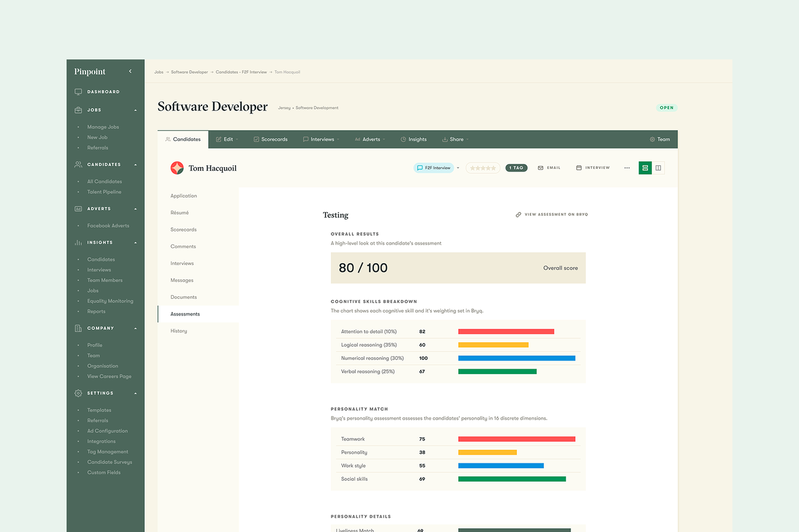This screenshot has height=532, width=799.
Task: Open View Assessment on Bryq
Action: [x=551, y=214]
